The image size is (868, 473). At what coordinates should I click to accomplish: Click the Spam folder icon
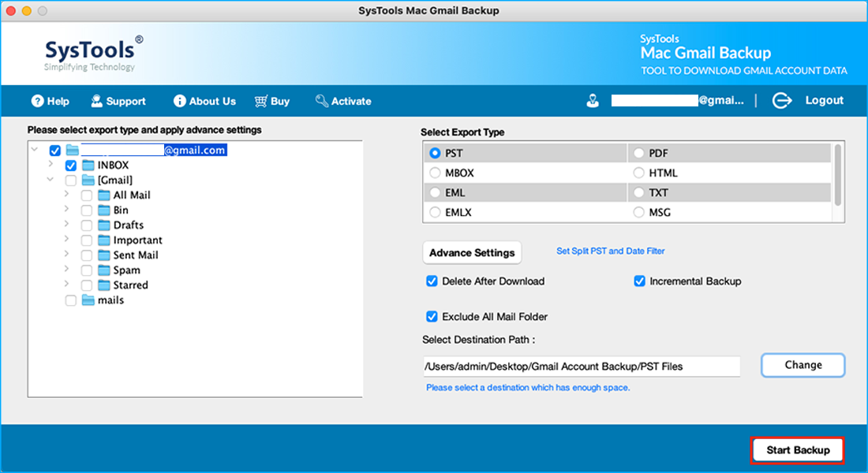[104, 270]
